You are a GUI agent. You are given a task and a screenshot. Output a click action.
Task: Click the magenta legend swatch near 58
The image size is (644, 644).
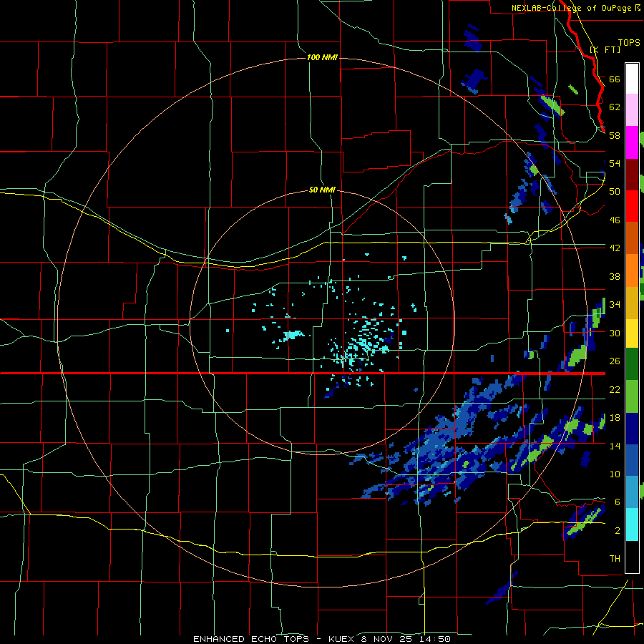click(632, 142)
